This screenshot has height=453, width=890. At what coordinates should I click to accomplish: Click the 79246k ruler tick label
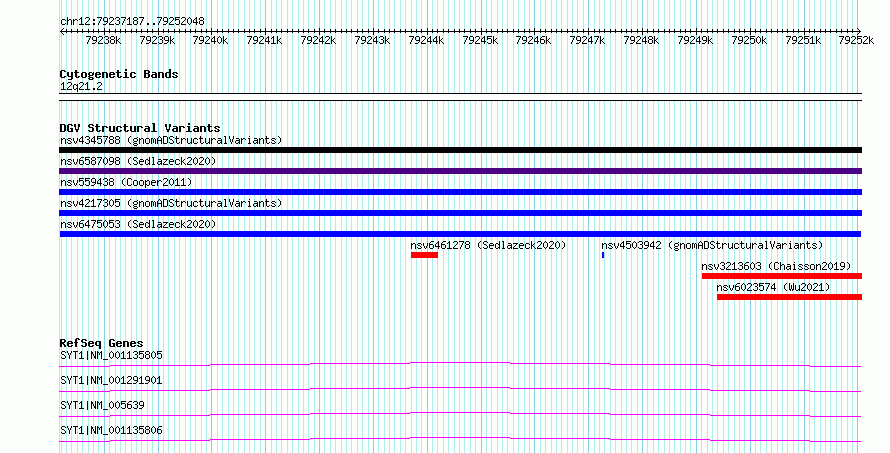534,40
